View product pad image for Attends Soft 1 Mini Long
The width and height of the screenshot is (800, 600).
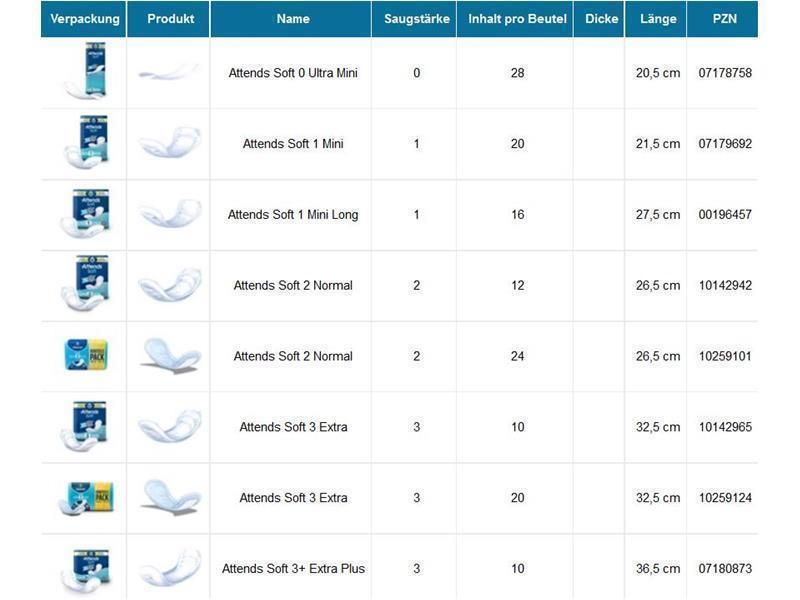[x=170, y=213]
